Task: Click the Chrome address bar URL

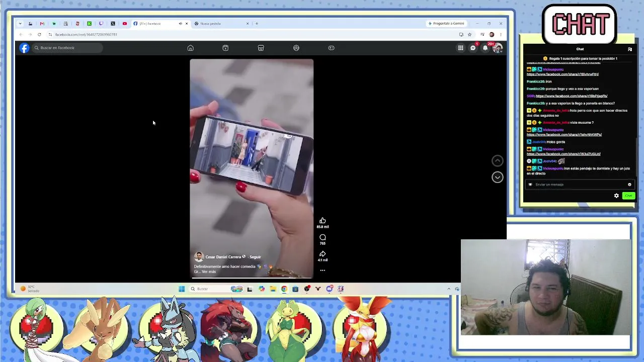Action: click(86, 35)
